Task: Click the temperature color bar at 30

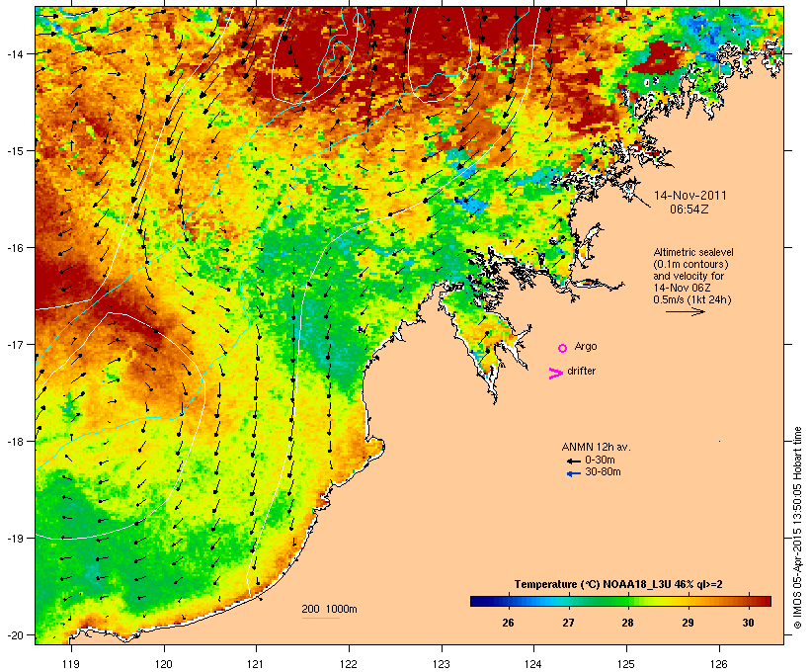Action: click(748, 601)
